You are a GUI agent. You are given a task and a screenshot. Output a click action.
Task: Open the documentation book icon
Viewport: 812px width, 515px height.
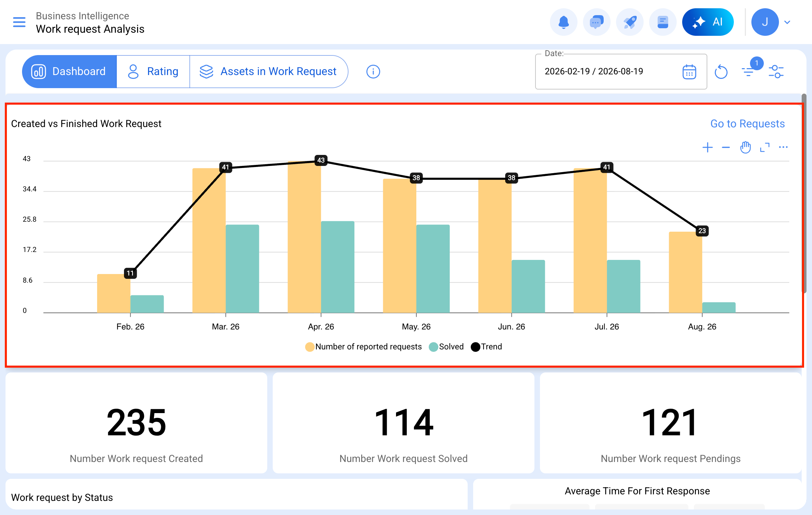[663, 22]
